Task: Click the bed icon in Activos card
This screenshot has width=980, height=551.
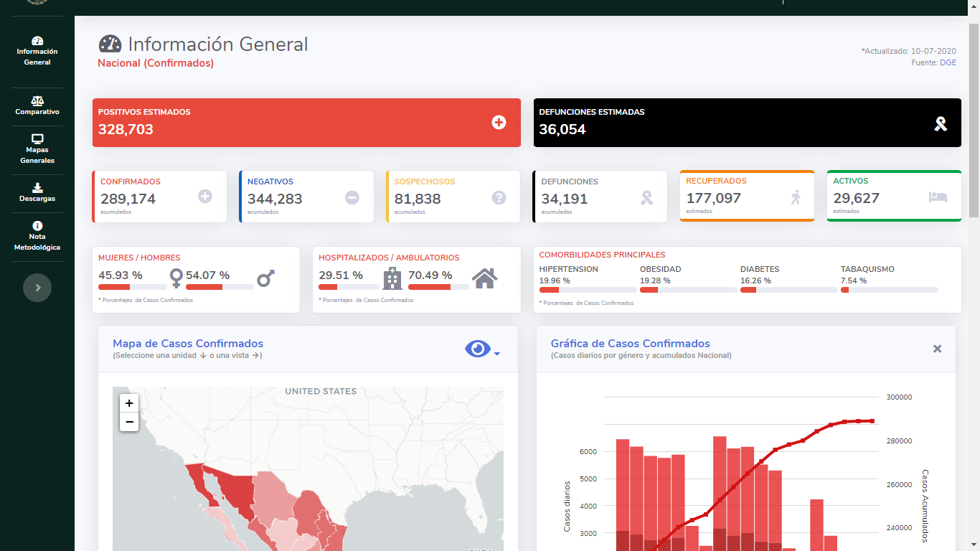Action: click(938, 197)
